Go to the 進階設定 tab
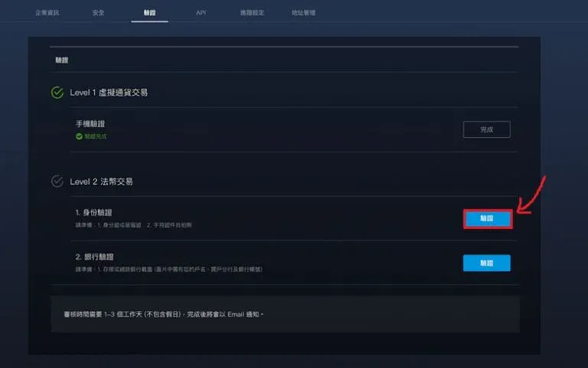 [x=252, y=13]
